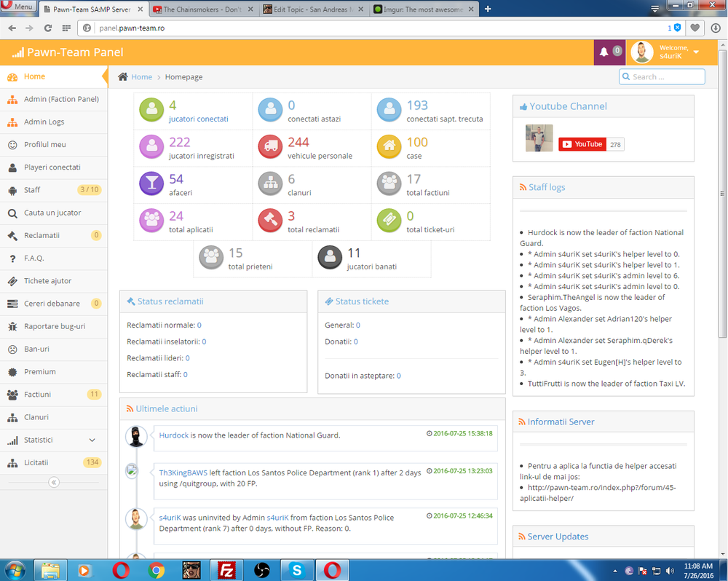Switch to the Imgur browser tab
The height and width of the screenshot is (581, 728).
pyautogui.click(x=424, y=9)
